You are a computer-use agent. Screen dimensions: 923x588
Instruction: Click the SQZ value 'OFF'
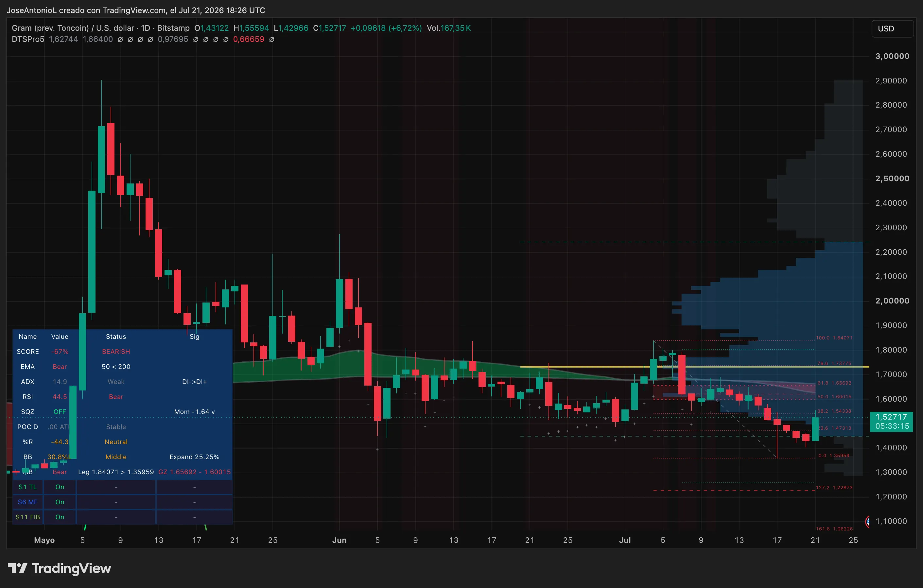[x=60, y=412]
